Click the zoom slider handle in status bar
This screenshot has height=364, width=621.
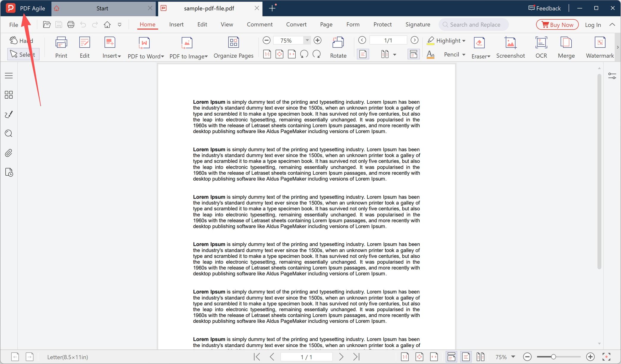coord(553,357)
